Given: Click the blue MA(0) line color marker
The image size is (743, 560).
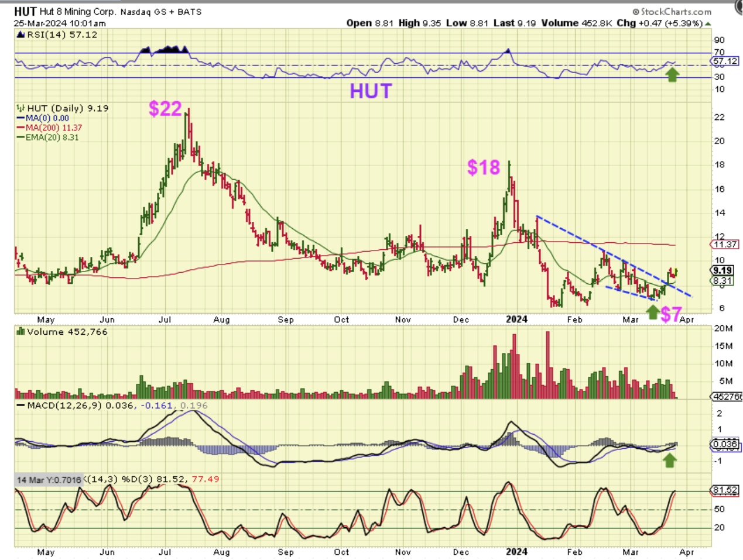Looking at the screenshot, I should pyautogui.click(x=20, y=118).
